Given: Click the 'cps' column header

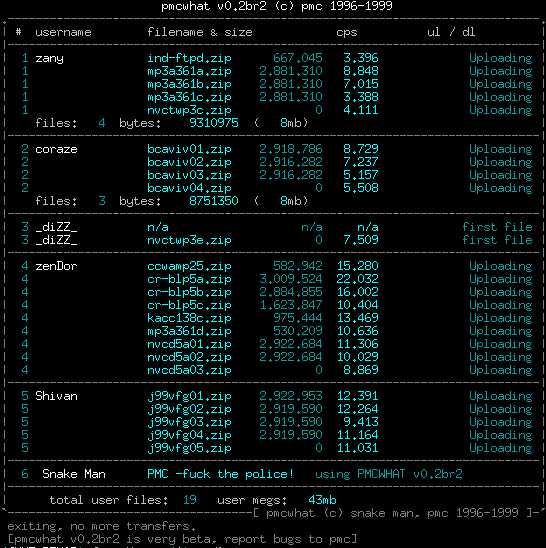Looking at the screenshot, I should click(346, 33).
